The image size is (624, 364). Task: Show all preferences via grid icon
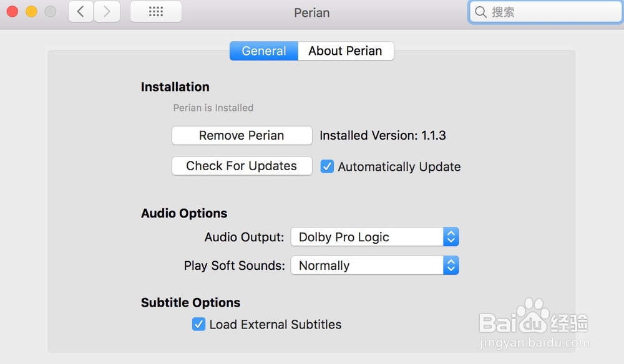156,11
